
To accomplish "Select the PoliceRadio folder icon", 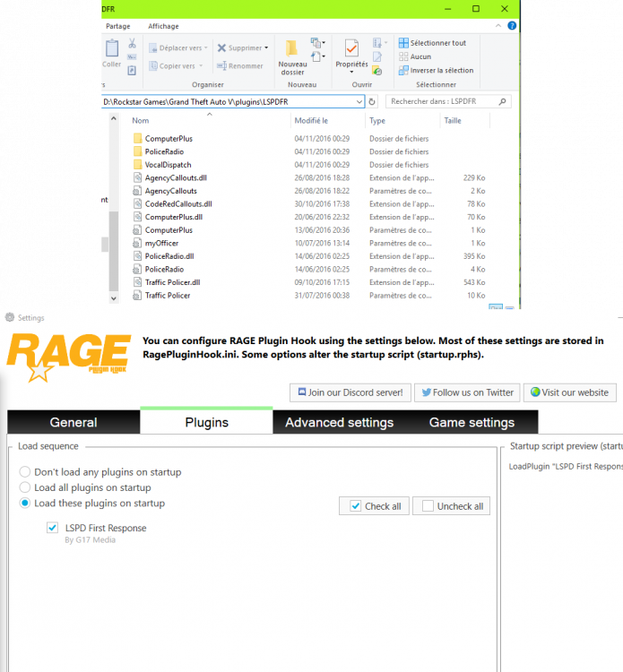I will click(138, 151).
